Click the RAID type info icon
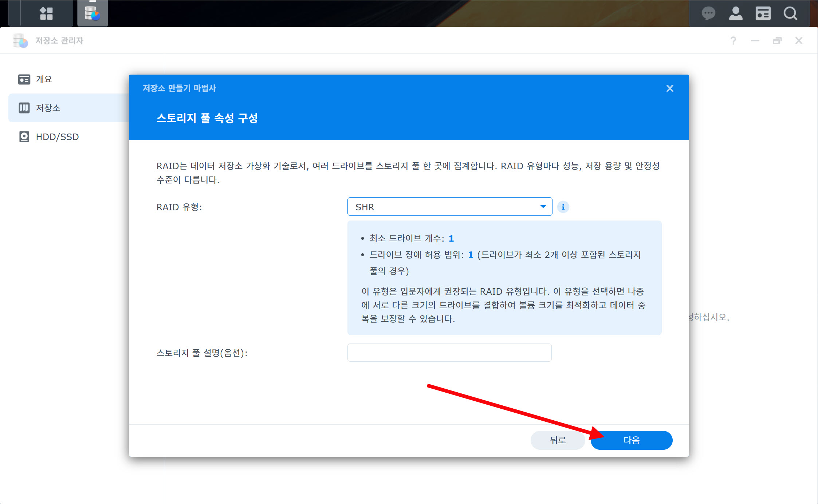 coord(563,207)
